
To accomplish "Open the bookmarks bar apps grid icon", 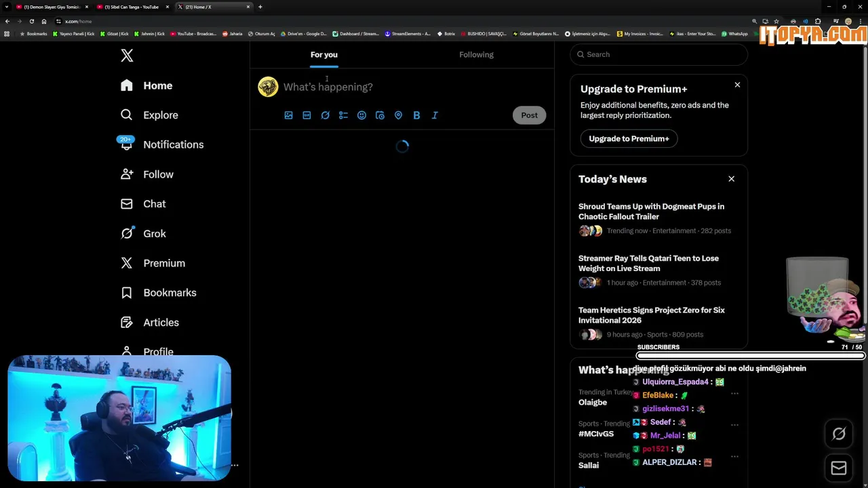I will [x=7, y=34].
